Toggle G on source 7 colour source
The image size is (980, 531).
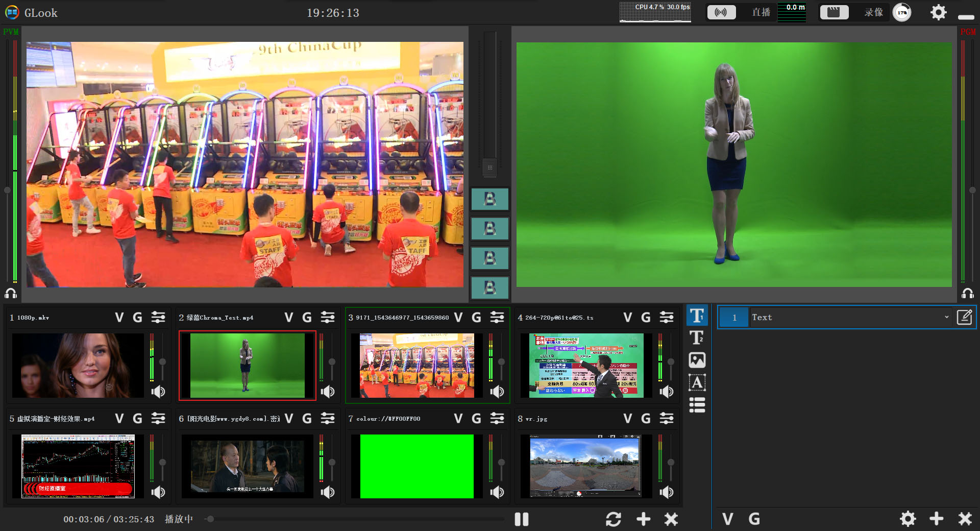pyautogui.click(x=476, y=419)
